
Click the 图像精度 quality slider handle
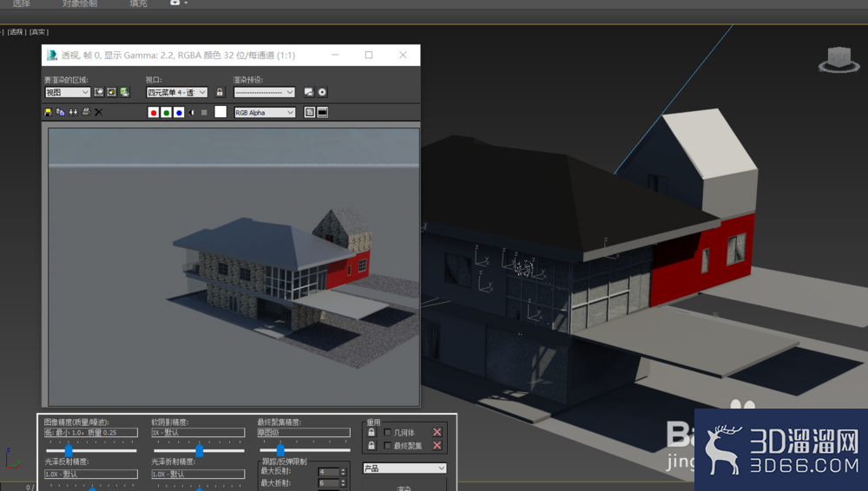pos(69,450)
